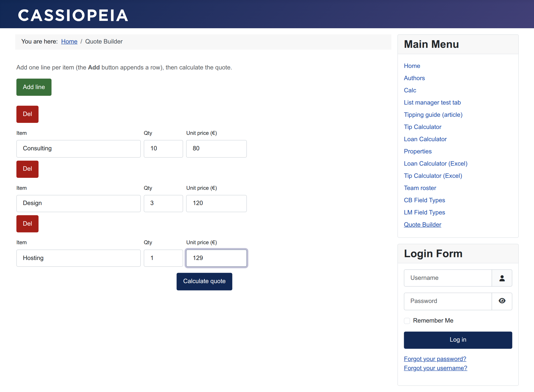Delete the Design line with Del
Screen dimensions: 534x392
(27, 169)
